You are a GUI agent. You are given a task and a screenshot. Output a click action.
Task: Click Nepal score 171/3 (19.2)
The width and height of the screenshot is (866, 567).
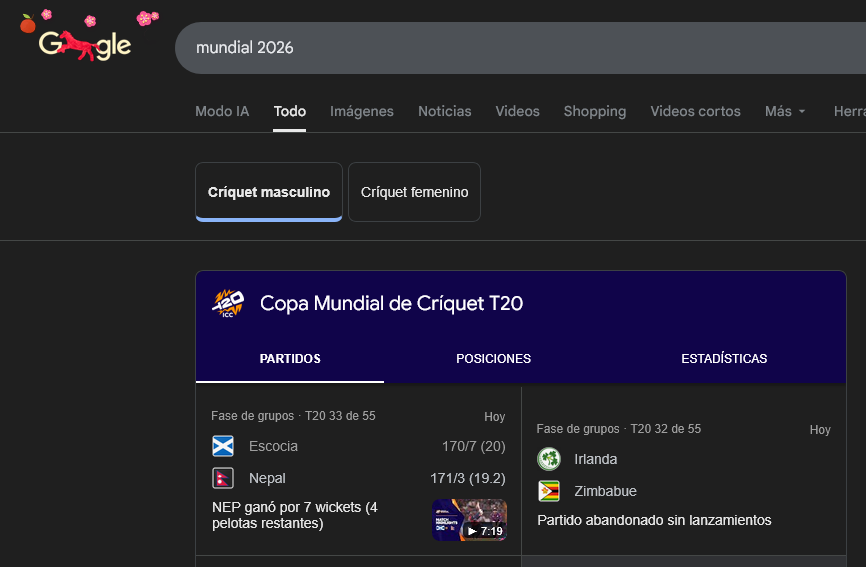click(468, 478)
